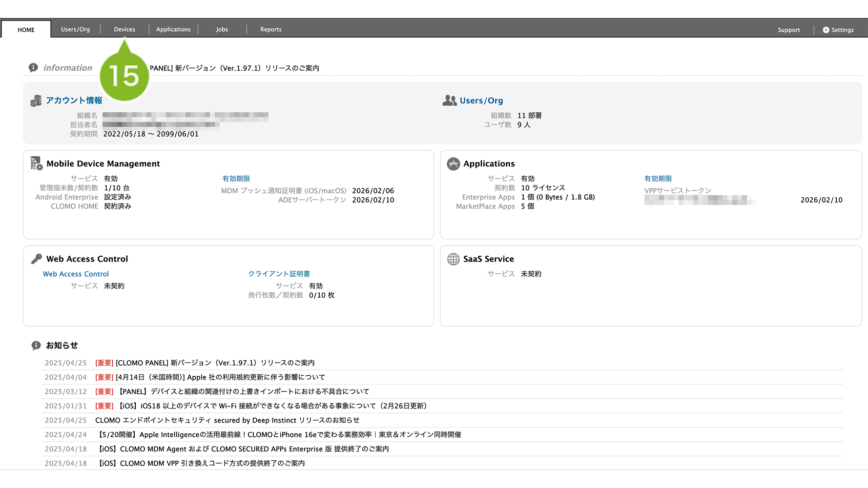
Task: Switch to the Users/Org tab
Action: point(75,29)
